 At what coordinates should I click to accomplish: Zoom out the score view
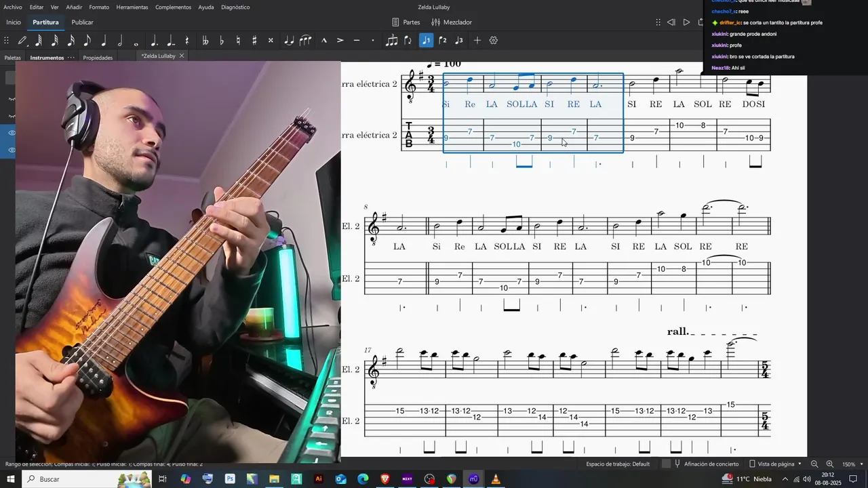[x=814, y=464]
